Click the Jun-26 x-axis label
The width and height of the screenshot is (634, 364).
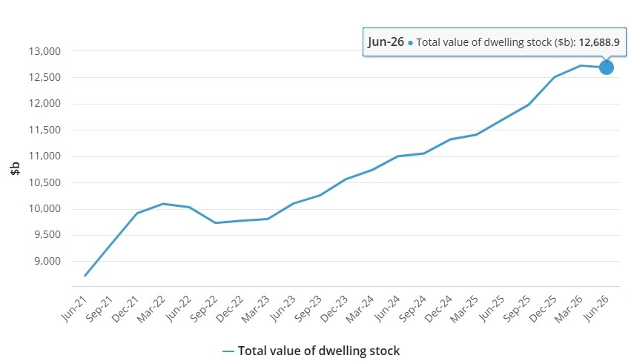click(x=596, y=308)
